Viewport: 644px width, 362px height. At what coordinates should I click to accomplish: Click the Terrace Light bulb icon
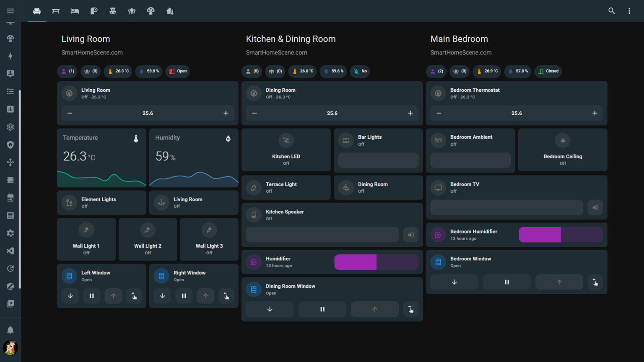[254, 187]
